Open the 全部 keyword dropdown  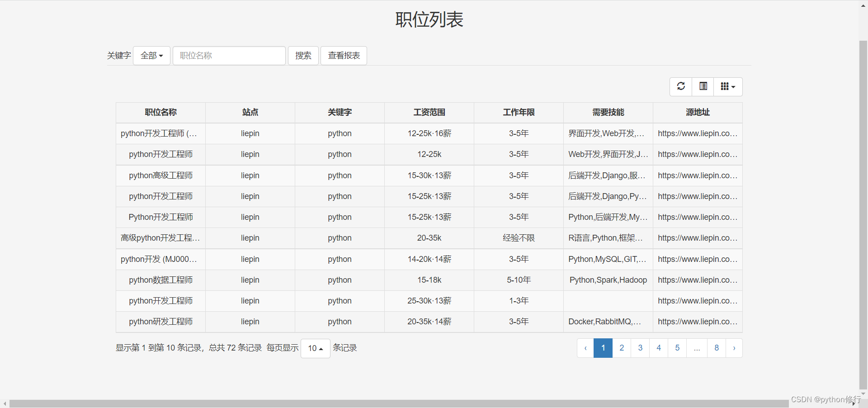coord(151,56)
